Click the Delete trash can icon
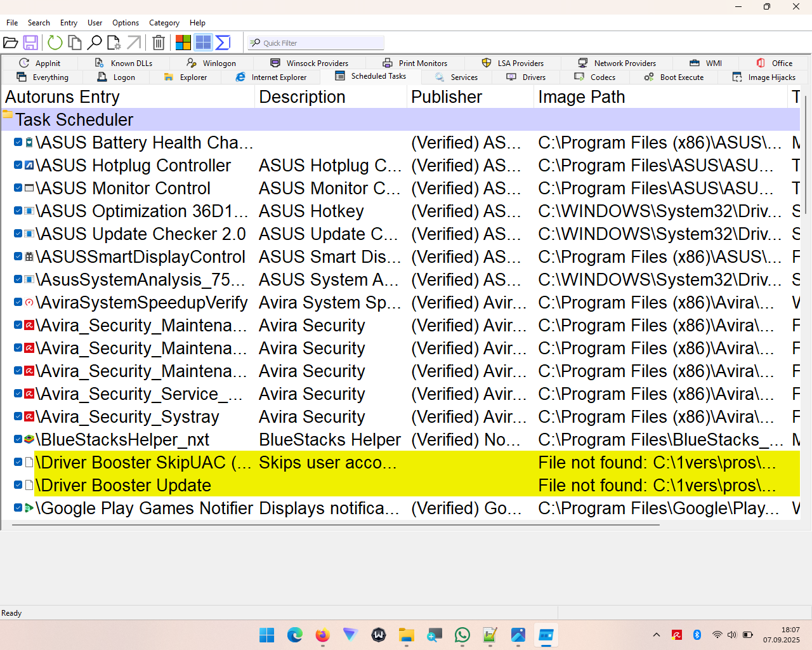This screenshot has height=650, width=812. tap(159, 43)
